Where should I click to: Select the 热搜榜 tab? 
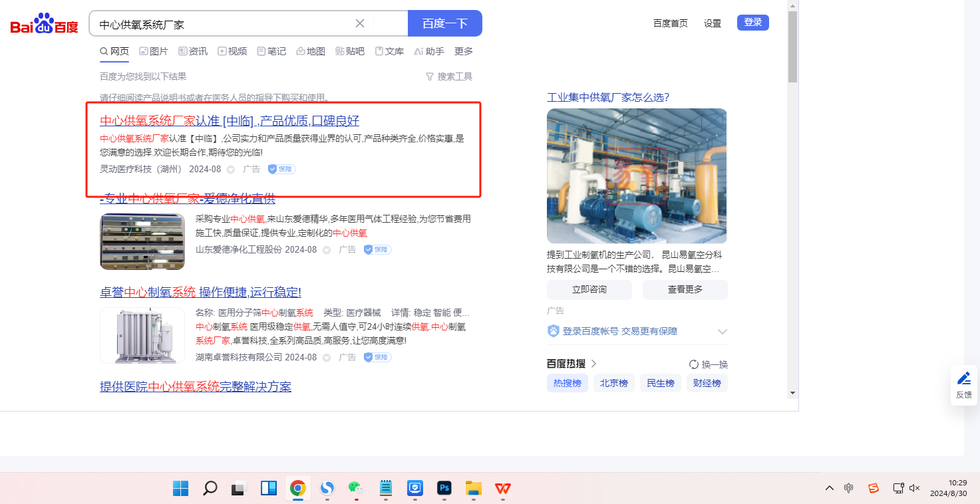[x=568, y=383]
